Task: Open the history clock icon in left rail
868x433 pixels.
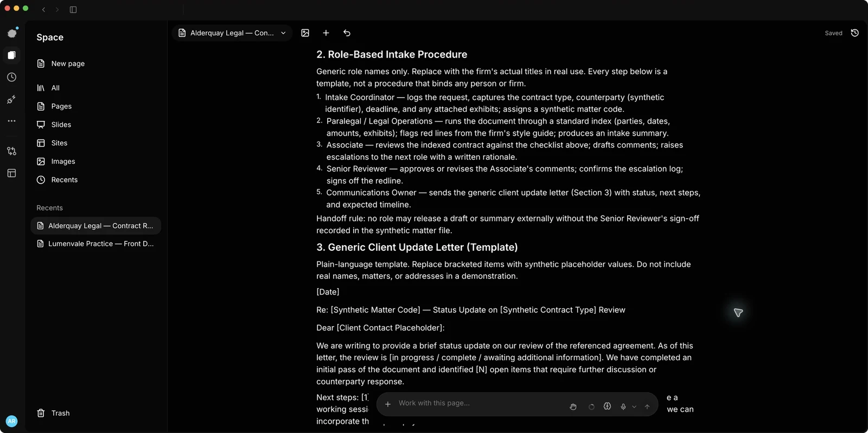Action: pos(12,77)
